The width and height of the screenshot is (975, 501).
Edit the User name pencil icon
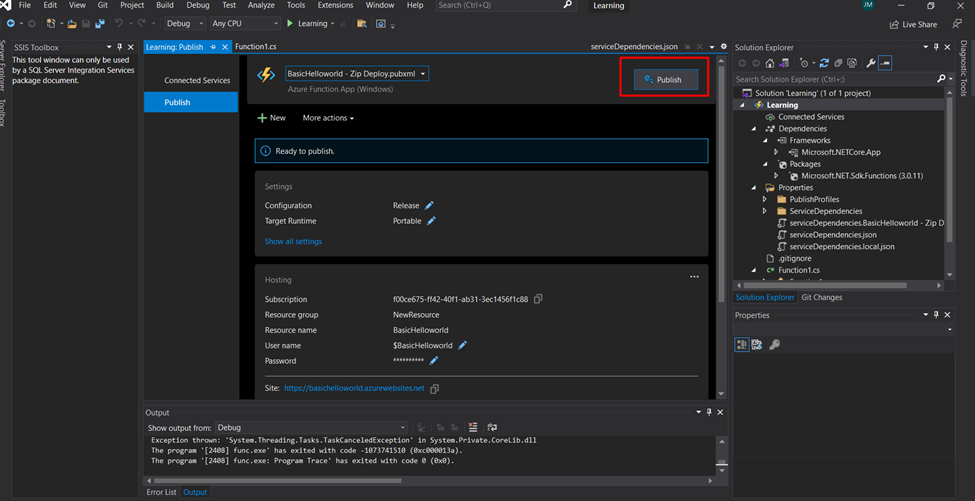coord(462,345)
